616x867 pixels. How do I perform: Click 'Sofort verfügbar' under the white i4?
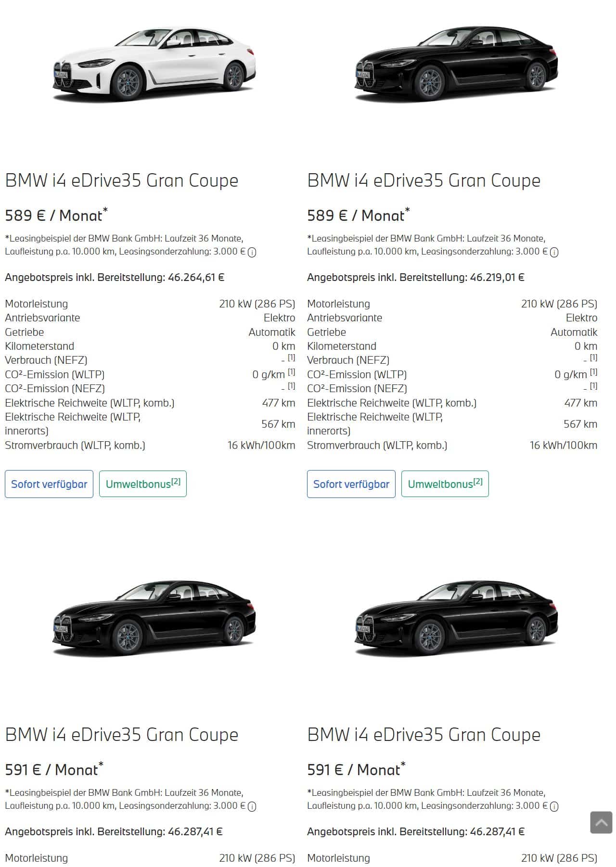pyautogui.click(x=49, y=484)
